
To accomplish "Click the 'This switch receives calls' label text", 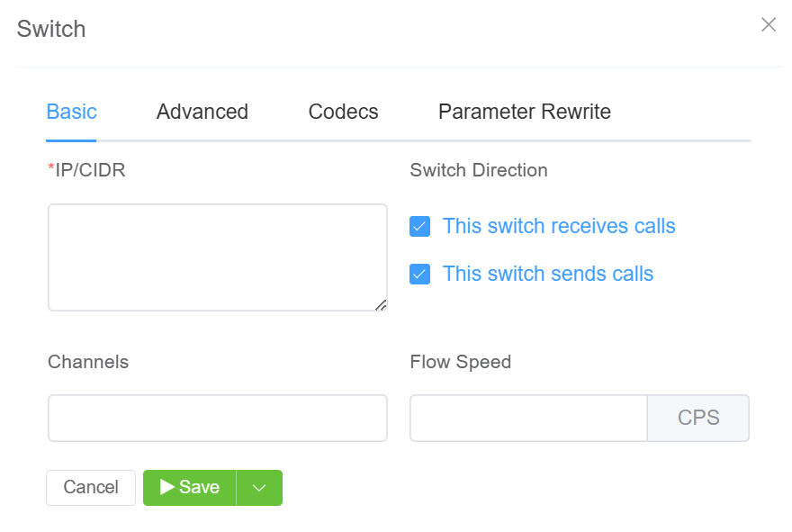I will (558, 226).
